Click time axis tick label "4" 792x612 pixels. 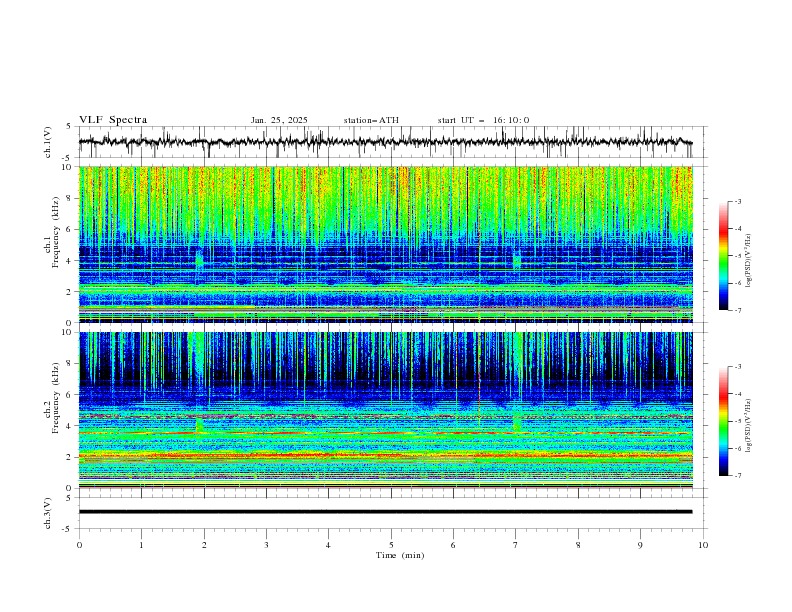point(328,545)
